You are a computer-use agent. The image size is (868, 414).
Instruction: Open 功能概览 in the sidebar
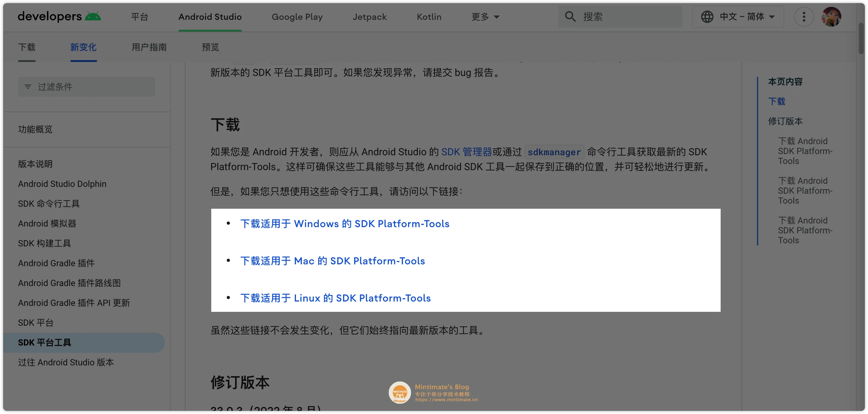pyautogui.click(x=35, y=129)
